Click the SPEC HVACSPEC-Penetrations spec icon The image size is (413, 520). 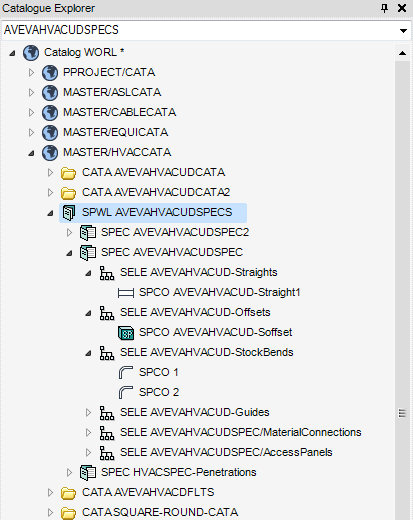pos(88,472)
